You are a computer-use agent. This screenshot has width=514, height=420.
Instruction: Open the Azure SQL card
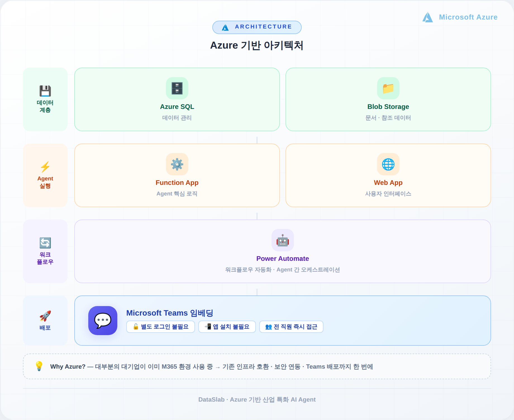177,99
